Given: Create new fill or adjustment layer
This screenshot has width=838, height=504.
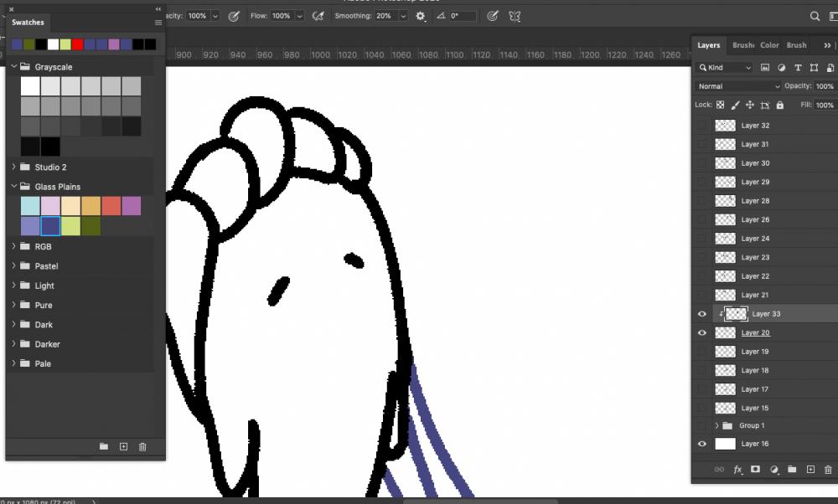Looking at the screenshot, I should point(773,470).
